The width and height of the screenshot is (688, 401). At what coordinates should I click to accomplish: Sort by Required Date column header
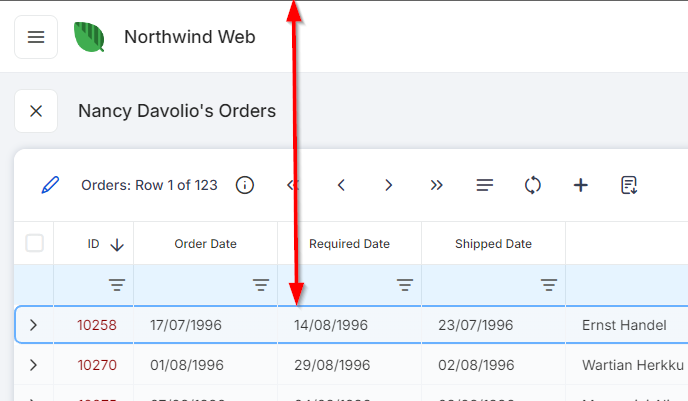[349, 244]
